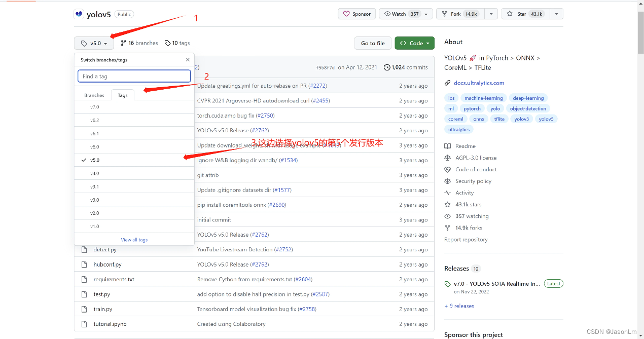Image resolution: width=644 pixels, height=339 pixels.
Task: Focus the Find a tag search field
Action: [134, 76]
